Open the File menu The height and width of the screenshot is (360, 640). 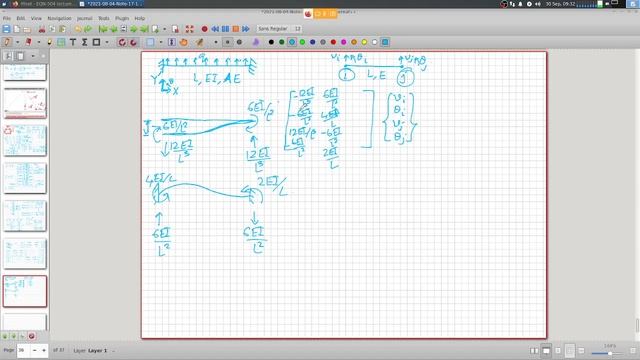(x=7, y=18)
